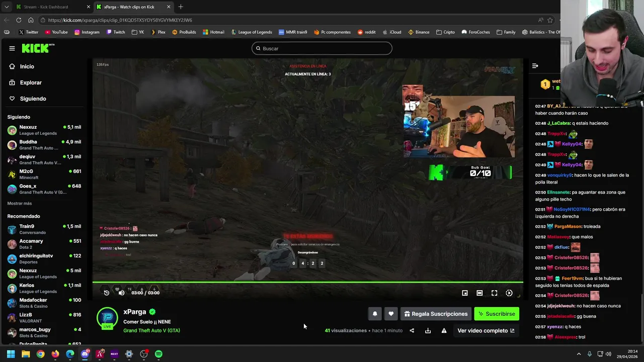Click the replay clip icon
This screenshot has height=362, width=644.
(107, 293)
